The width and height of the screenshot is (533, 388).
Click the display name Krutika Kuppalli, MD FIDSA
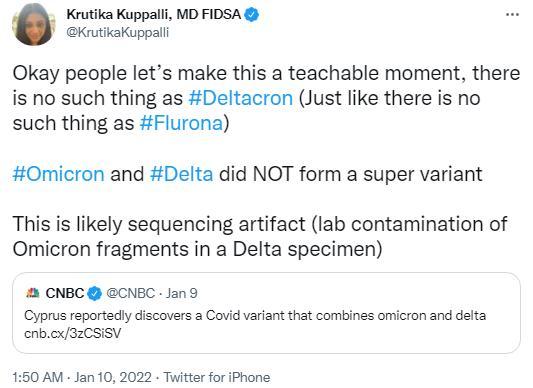(x=154, y=15)
